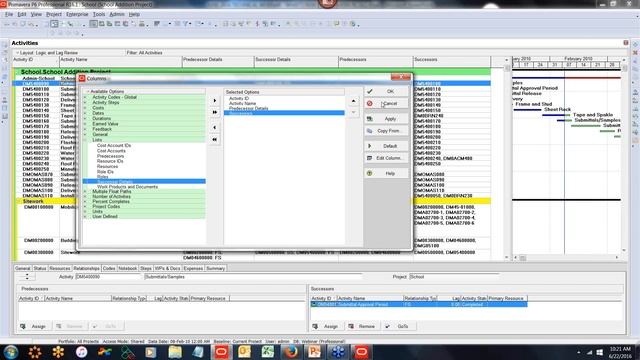640x360 pixels.
Task: Switch to the Expenses details tab
Action: click(193, 269)
